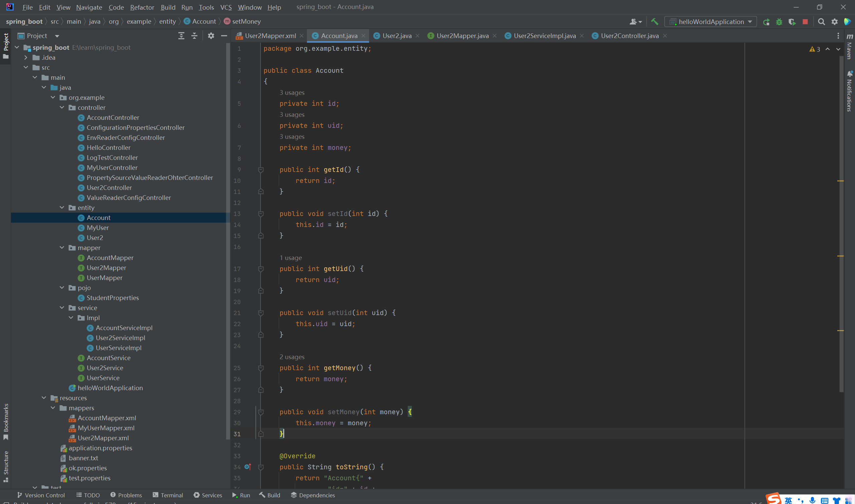Click the Expand All icon in Project panel
This screenshot has height=504, width=855.
181,36
